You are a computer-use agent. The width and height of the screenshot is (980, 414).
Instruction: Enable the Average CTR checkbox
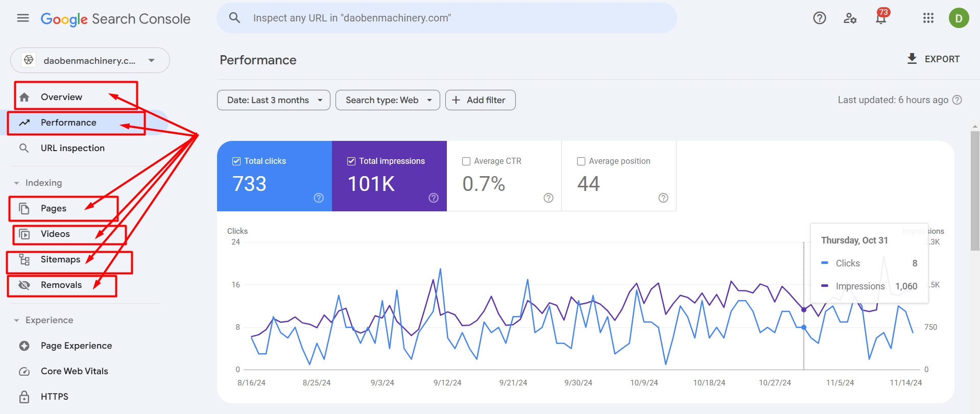click(466, 161)
